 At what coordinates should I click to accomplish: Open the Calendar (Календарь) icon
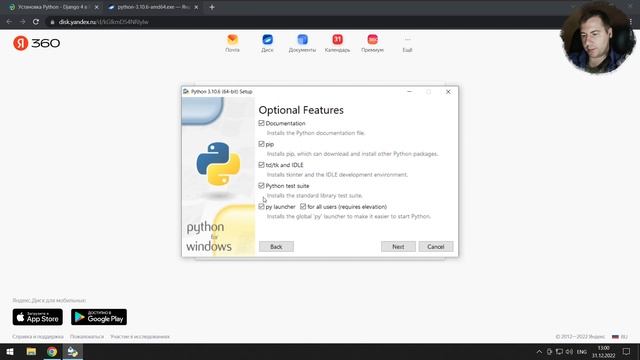point(337,43)
